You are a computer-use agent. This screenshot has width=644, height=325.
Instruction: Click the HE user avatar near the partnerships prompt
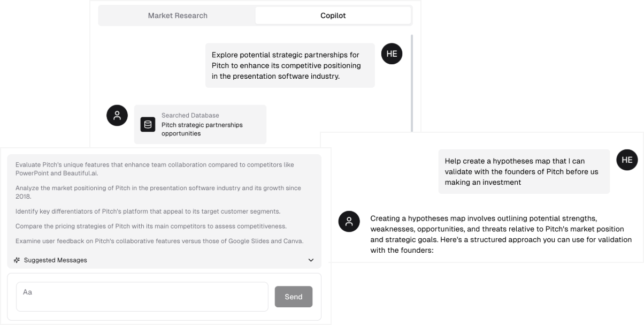tap(391, 54)
